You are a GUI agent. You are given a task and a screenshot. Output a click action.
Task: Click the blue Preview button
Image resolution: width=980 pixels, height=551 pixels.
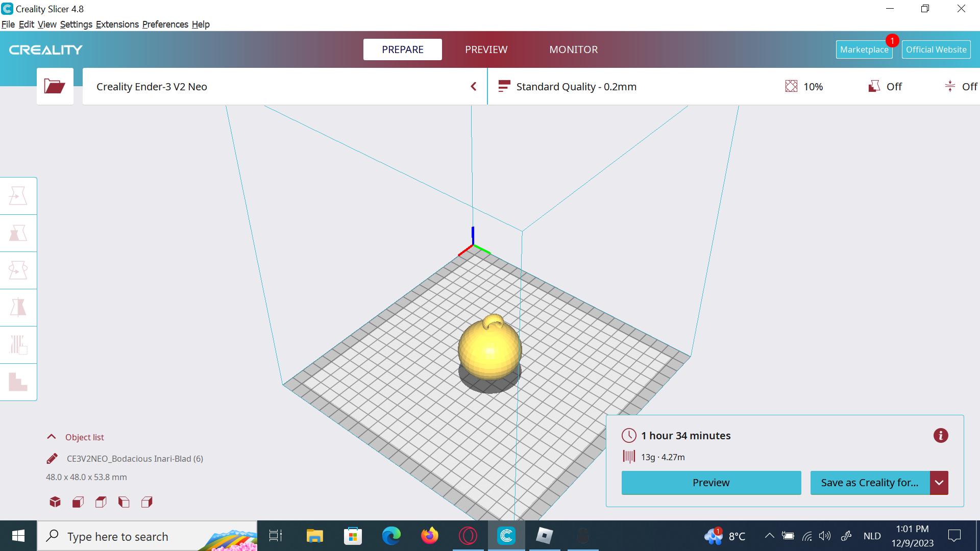pos(711,483)
